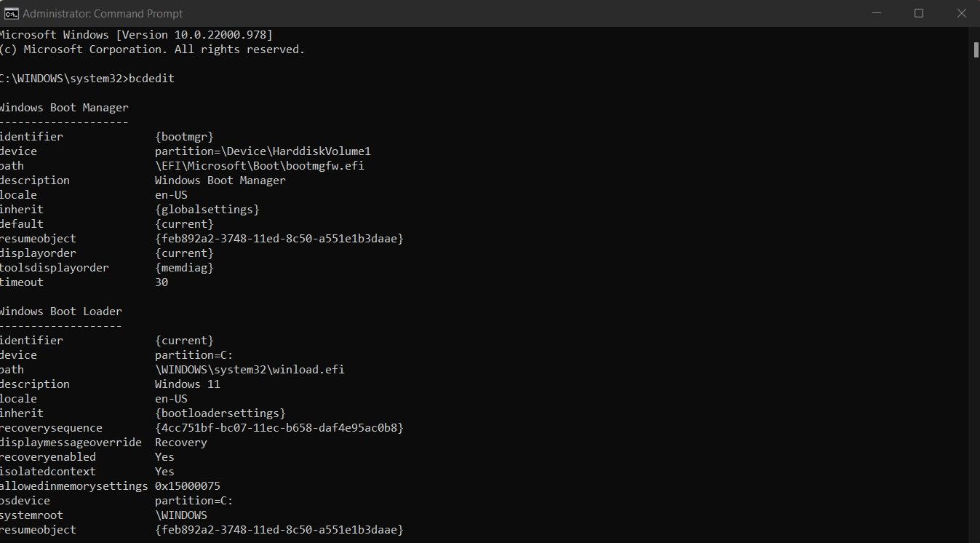The height and width of the screenshot is (543, 980).
Task: Click the allowedinmemorysettings value 0x15000075
Action: point(188,486)
